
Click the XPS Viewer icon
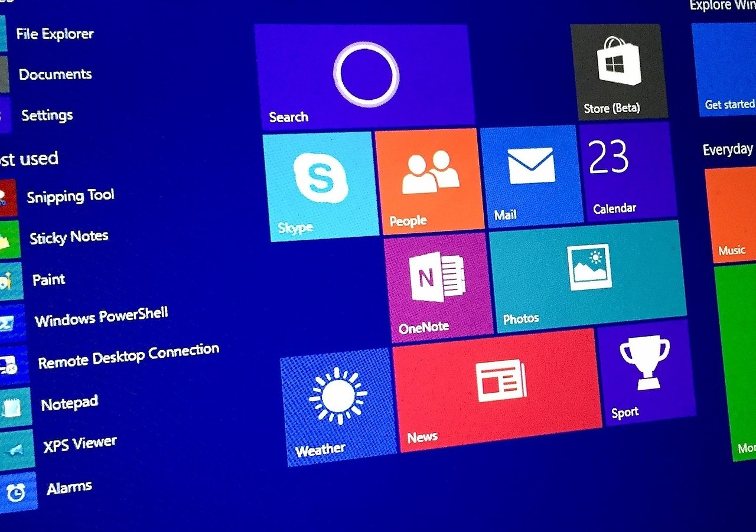(17, 449)
